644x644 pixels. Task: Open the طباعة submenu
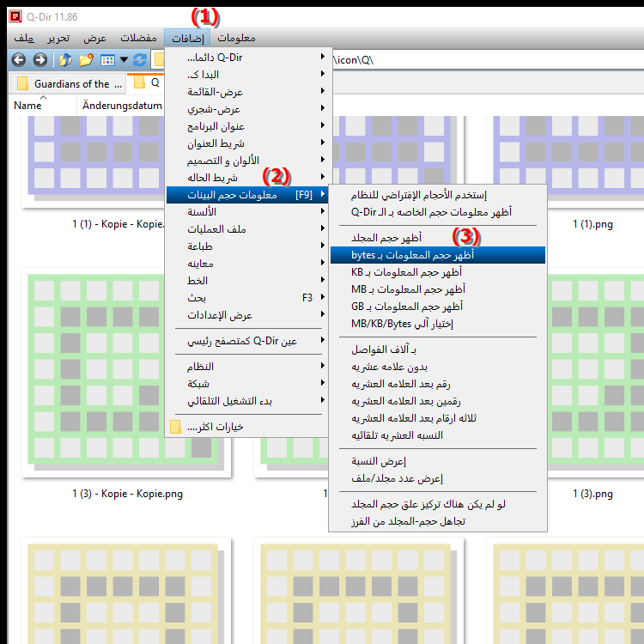(246, 246)
